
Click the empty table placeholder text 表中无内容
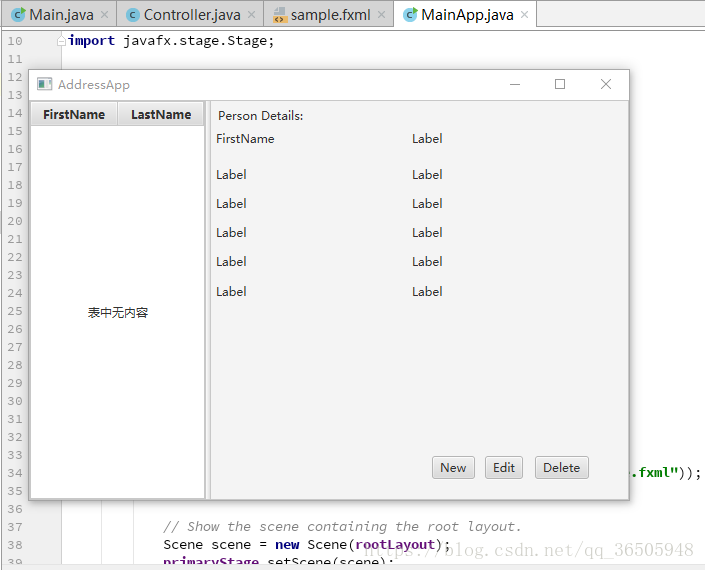point(118,312)
